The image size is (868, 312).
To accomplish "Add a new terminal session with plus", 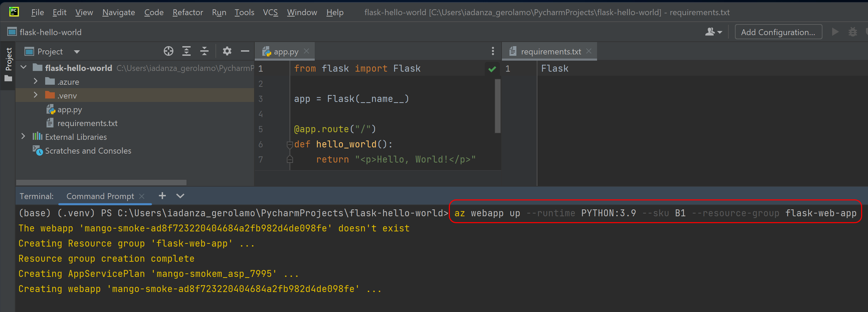I will pos(162,196).
